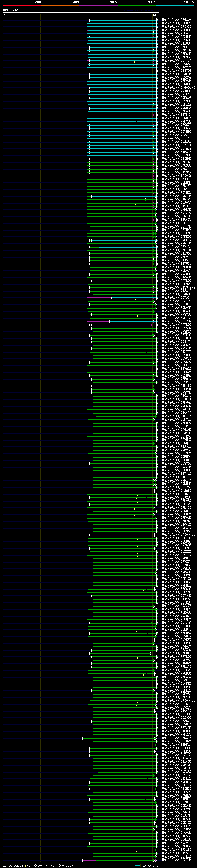Screen dimensions: 197x868
Task: Select hit UniRef100_A7PT43
Action: point(176,162)
